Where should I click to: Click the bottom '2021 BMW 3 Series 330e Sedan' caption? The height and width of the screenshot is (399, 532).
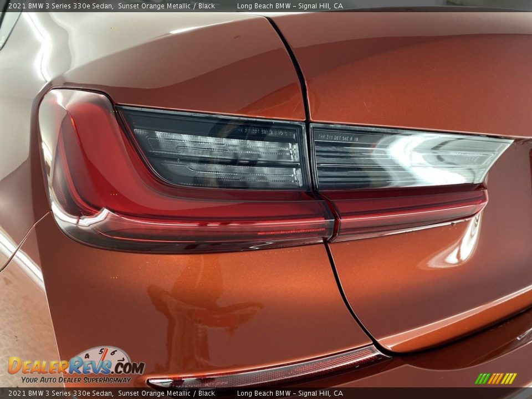[60, 393]
